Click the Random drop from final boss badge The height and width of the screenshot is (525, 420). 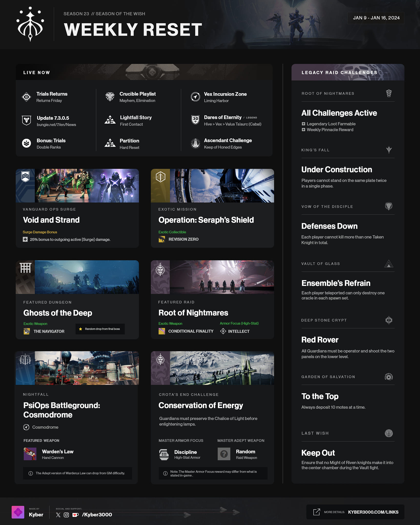click(x=100, y=329)
